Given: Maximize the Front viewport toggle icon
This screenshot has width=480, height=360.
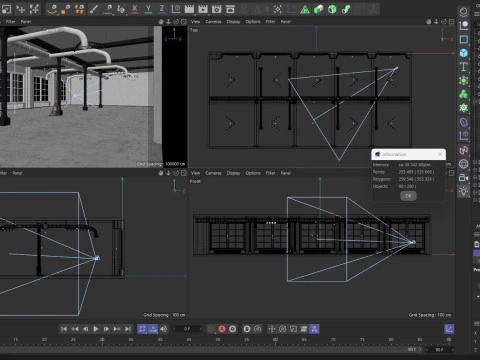Looking at the screenshot, I should point(451,173).
